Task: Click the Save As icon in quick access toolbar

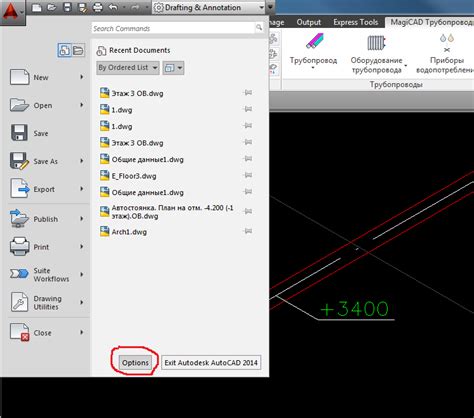Action: pyautogui.click(x=82, y=7)
